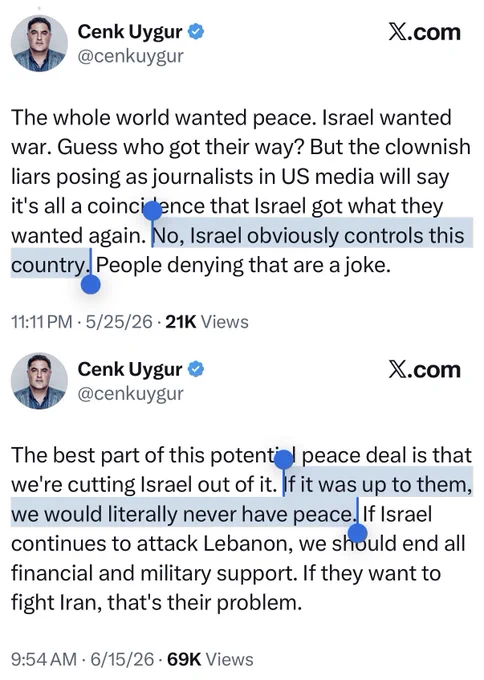484x680 pixels.
Task: Click the verified badge on the first tweet
Action: (x=196, y=32)
